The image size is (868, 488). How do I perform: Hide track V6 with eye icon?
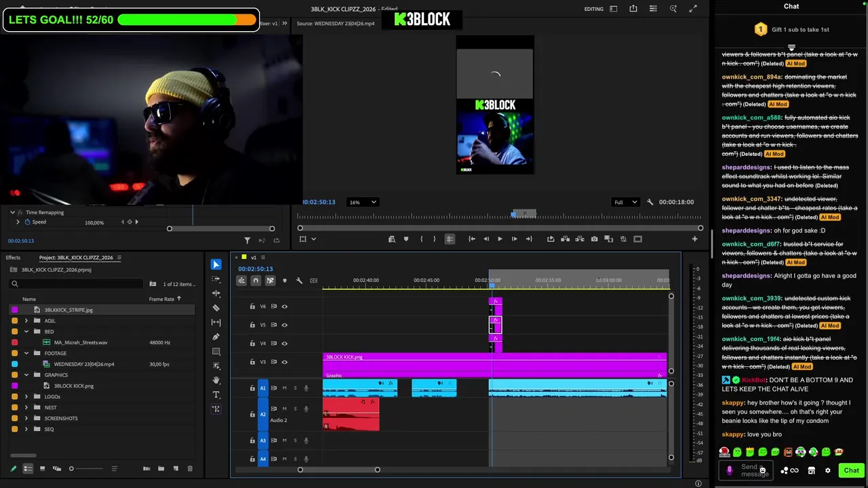point(285,306)
